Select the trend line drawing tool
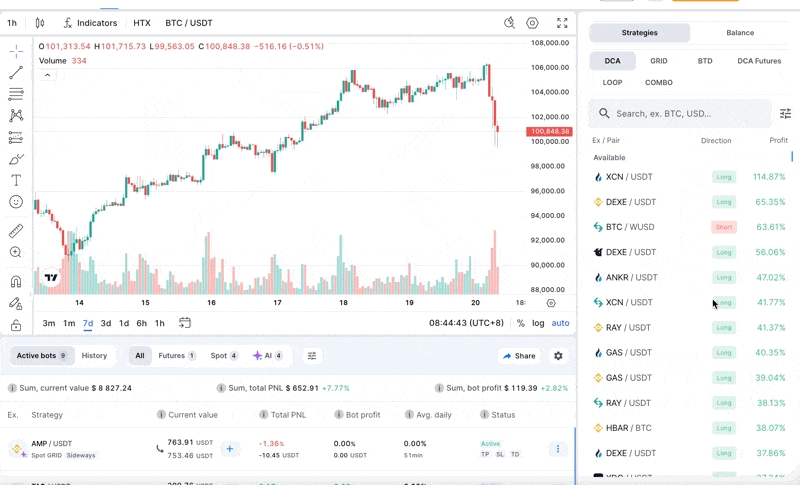Screen dimensions: 800x485 pos(16,73)
